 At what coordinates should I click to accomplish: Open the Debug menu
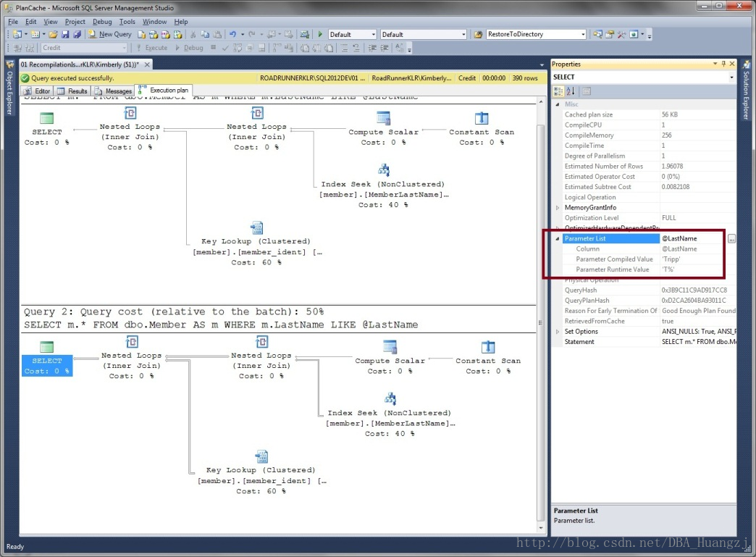click(102, 22)
